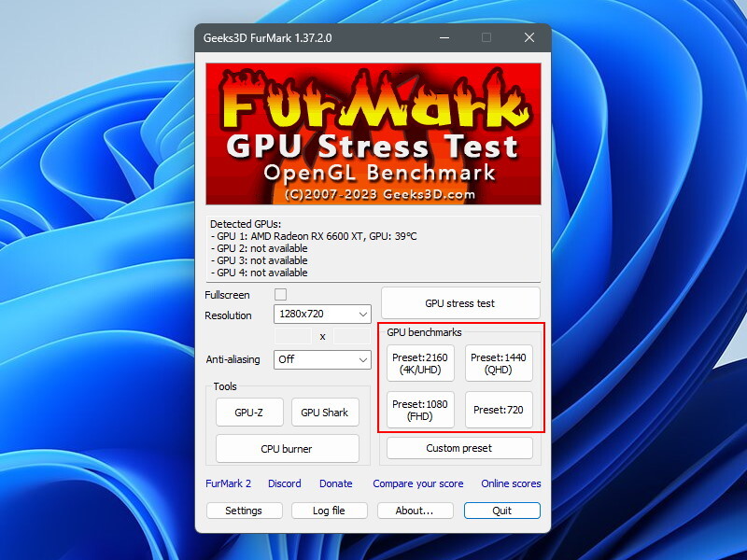Follow the FurMark 2 link
This screenshot has height=560, width=747.
(x=228, y=483)
